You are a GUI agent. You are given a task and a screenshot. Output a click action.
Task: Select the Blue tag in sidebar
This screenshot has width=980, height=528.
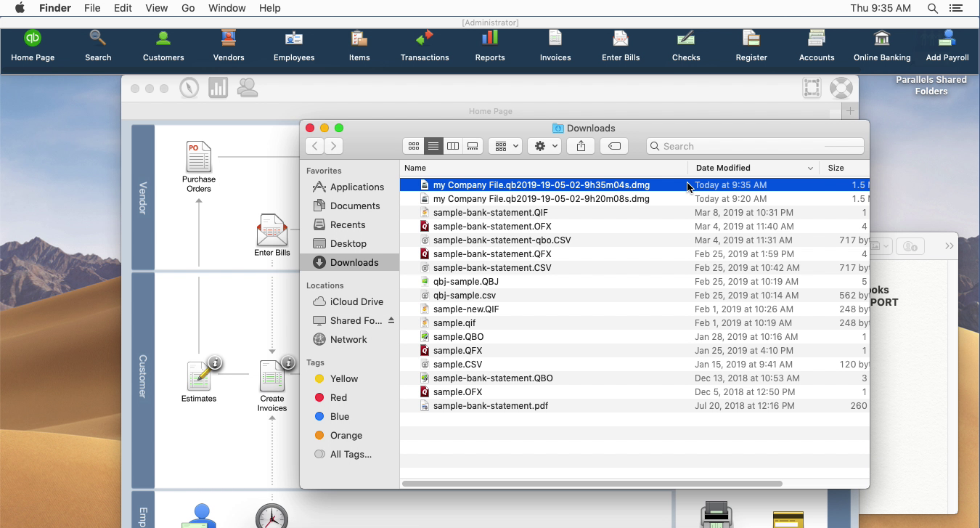click(349, 416)
